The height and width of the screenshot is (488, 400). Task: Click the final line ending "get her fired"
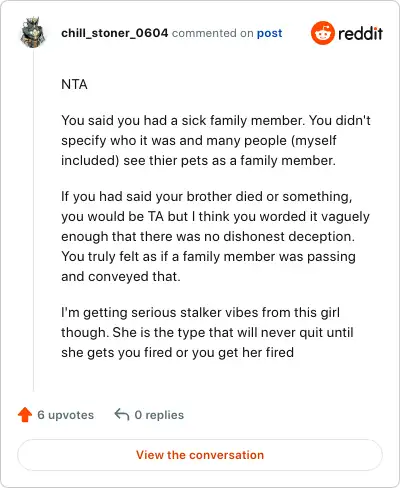coord(177,352)
